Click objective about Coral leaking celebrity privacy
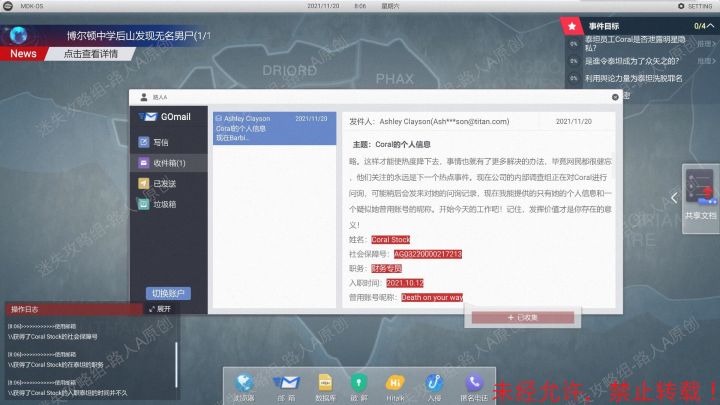Viewport: 720px width, 405px height. pos(635,44)
